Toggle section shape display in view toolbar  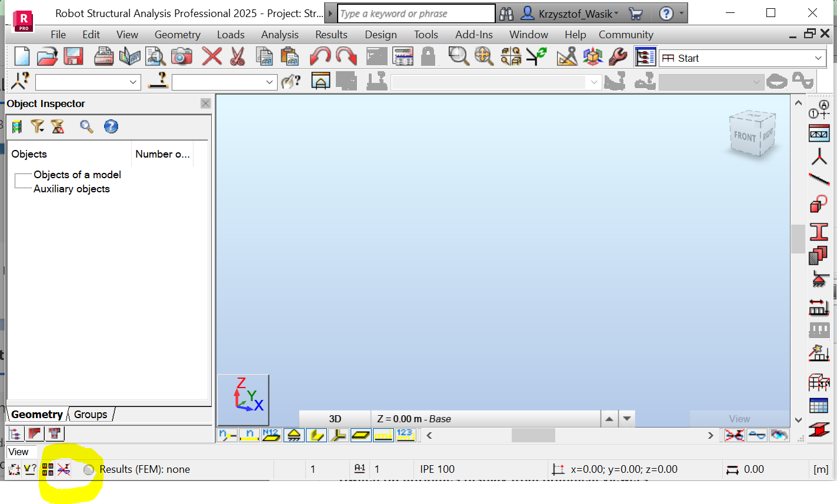click(x=316, y=435)
